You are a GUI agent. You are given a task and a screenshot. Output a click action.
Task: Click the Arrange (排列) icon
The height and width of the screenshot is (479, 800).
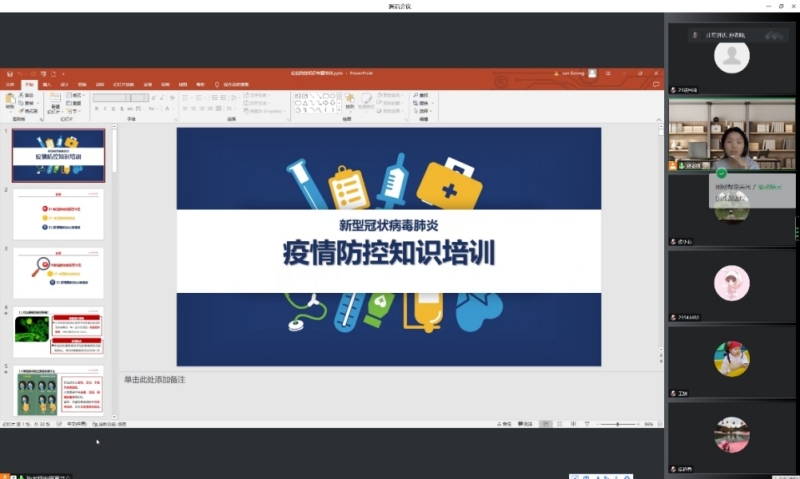[x=348, y=100]
